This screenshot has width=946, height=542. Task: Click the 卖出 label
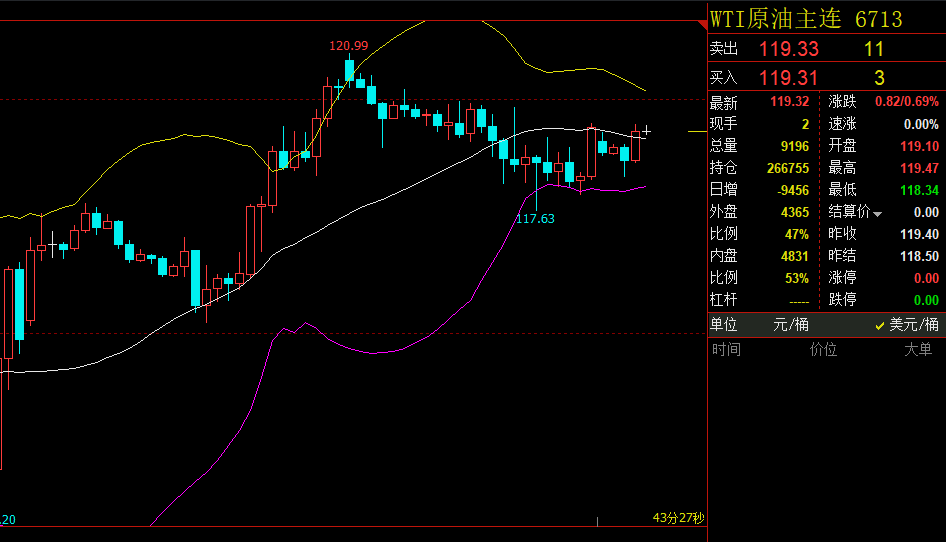coord(723,49)
